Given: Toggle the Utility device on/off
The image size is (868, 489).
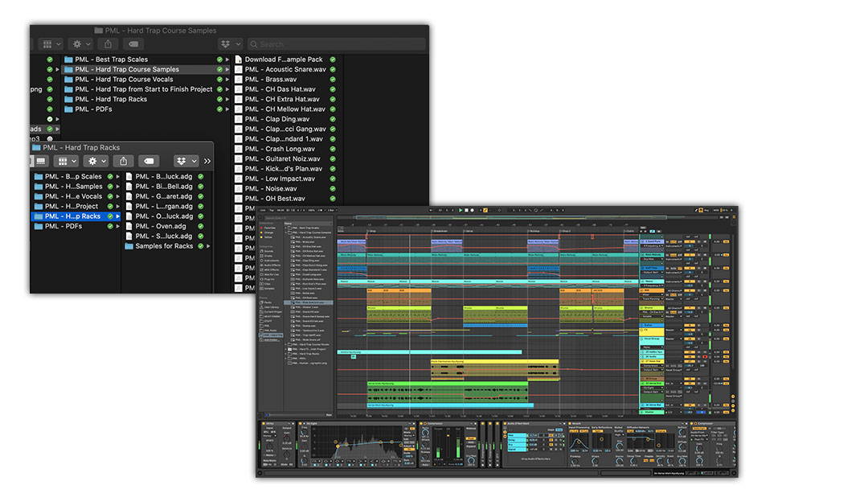Looking at the screenshot, I should click(264, 424).
